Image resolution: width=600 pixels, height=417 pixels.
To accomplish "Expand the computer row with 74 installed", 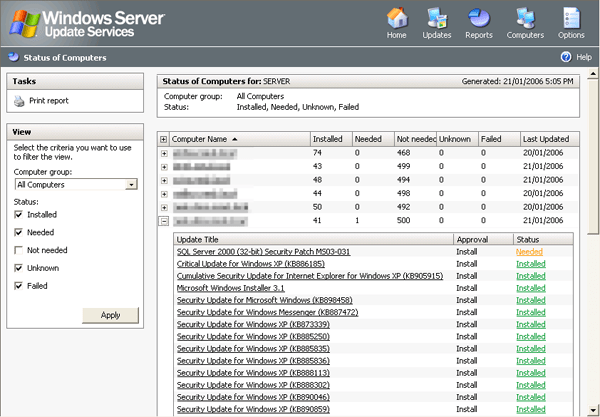I will (164, 153).
